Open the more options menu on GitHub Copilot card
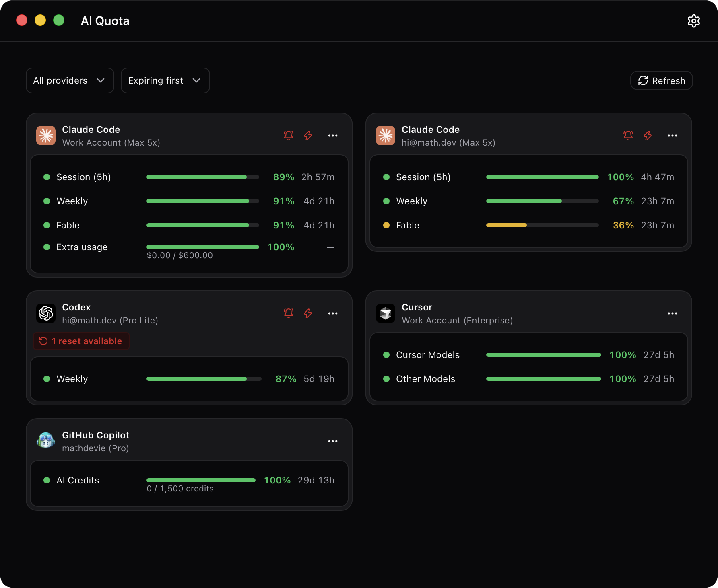718x588 pixels. pyautogui.click(x=333, y=441)
